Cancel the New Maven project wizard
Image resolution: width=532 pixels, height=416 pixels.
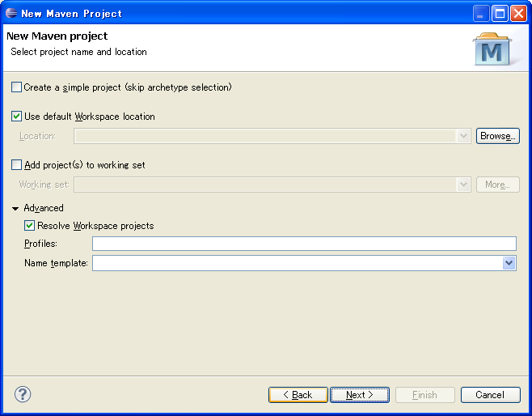coord(490,395)
